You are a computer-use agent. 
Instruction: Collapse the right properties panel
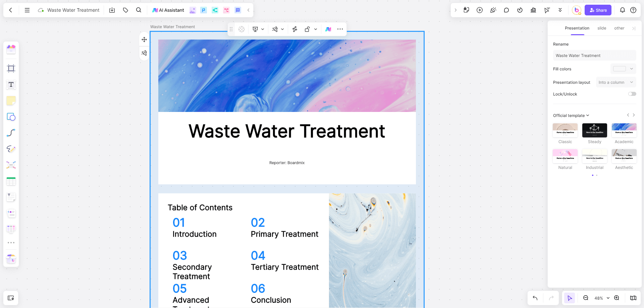click(x=634, y=28)
